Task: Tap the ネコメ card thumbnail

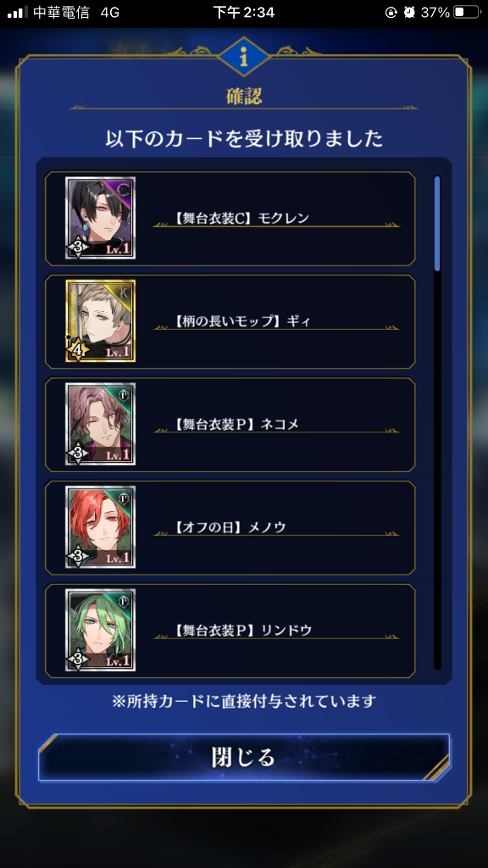Action: pyautogui.click(x=100, y=424)
